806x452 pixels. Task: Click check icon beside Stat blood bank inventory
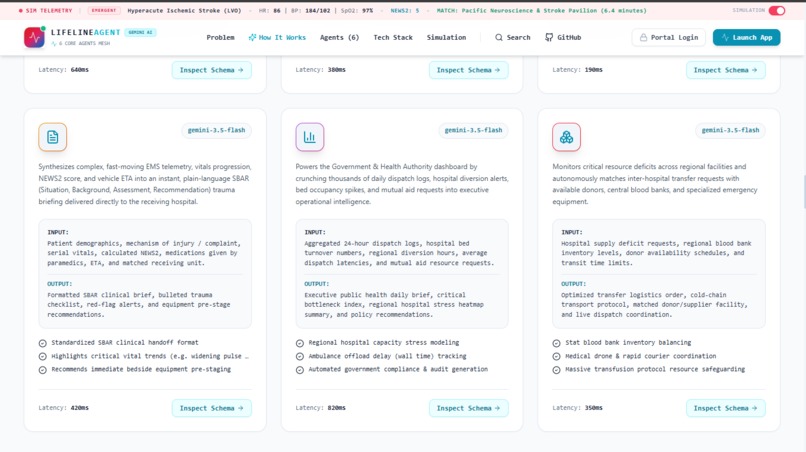point(556,343)
